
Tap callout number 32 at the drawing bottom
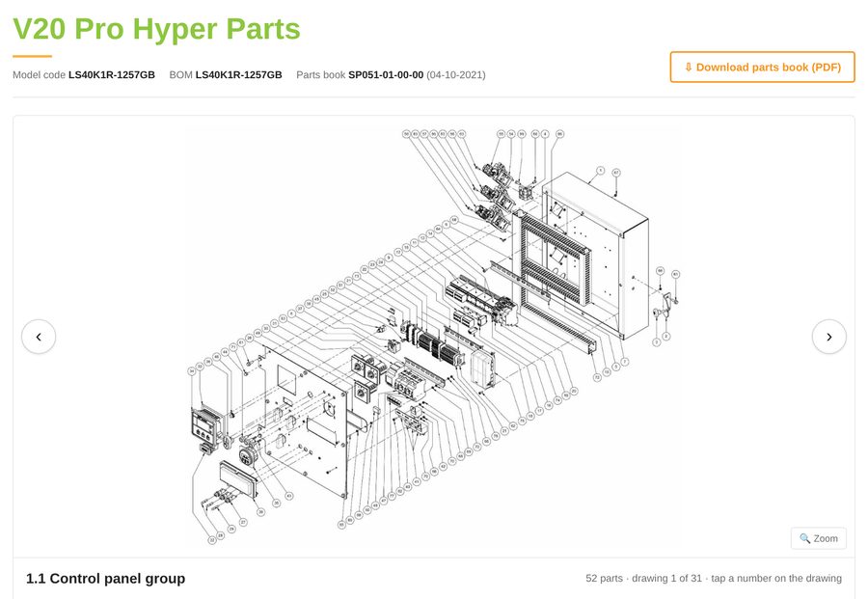[x=212, y=540]
